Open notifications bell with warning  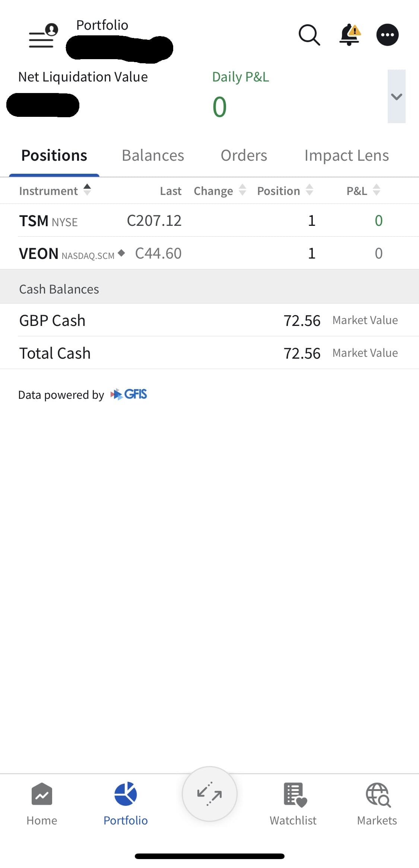pos(349,35)
